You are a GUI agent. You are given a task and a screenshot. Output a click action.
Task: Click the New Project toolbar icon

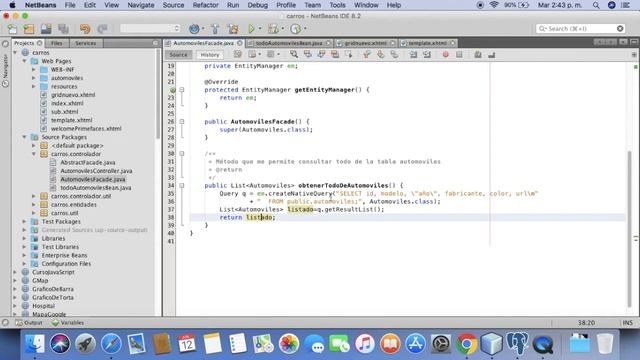[29, 29]
